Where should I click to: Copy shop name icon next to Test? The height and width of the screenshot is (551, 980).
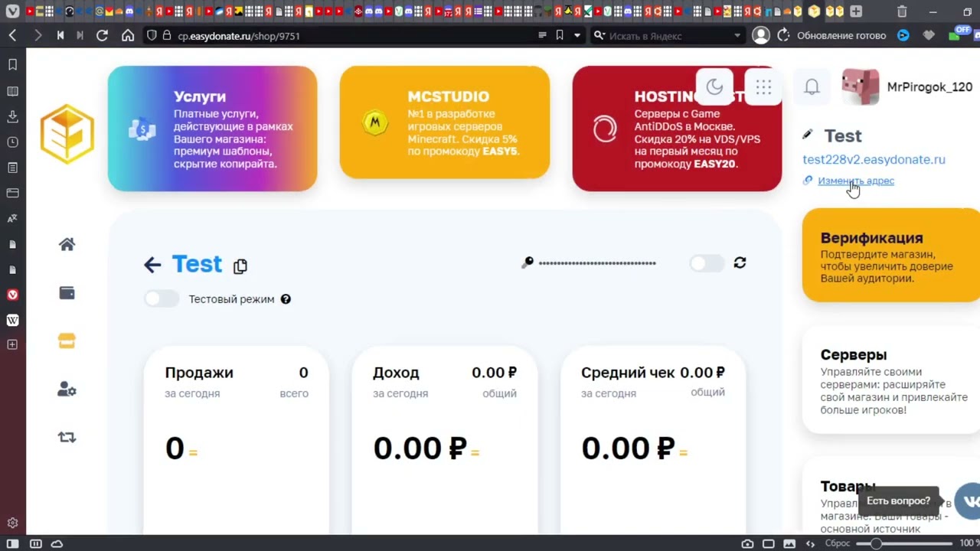pos(240,266)
